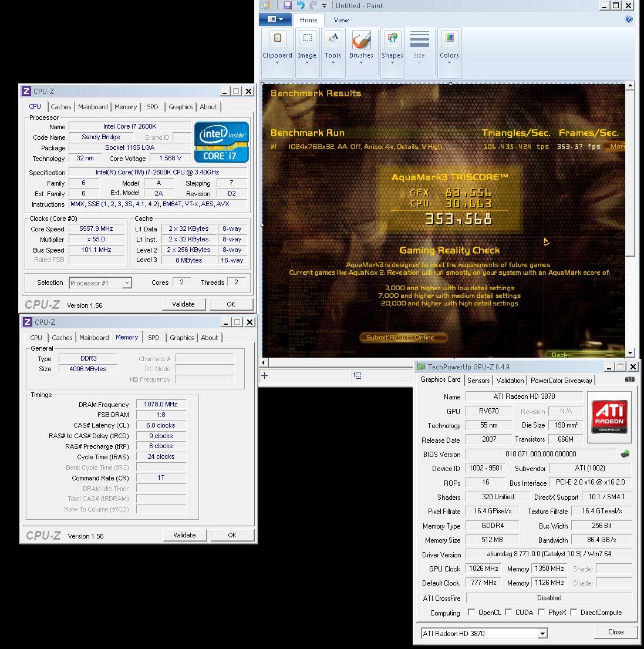This screenshot has width=644, height=649.
Task: Click the scroll down arrow in Paint canvas
Action: (630, 353)
